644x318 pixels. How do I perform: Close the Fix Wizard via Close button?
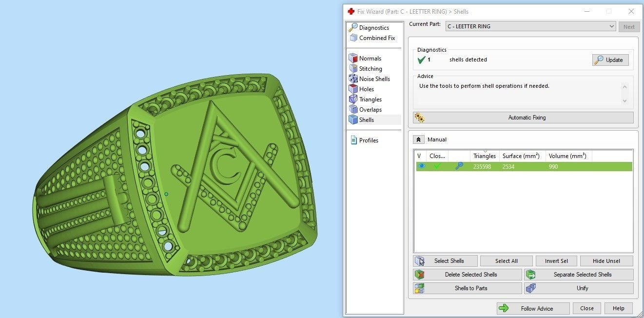coord(587,308)
